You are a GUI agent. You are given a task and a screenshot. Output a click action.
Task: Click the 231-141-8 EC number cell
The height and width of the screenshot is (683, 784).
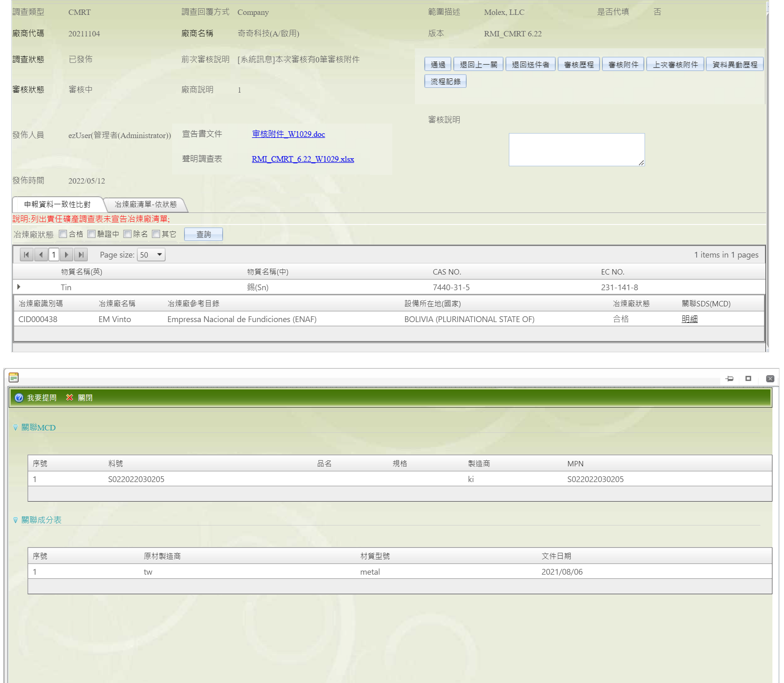point(620,287)
